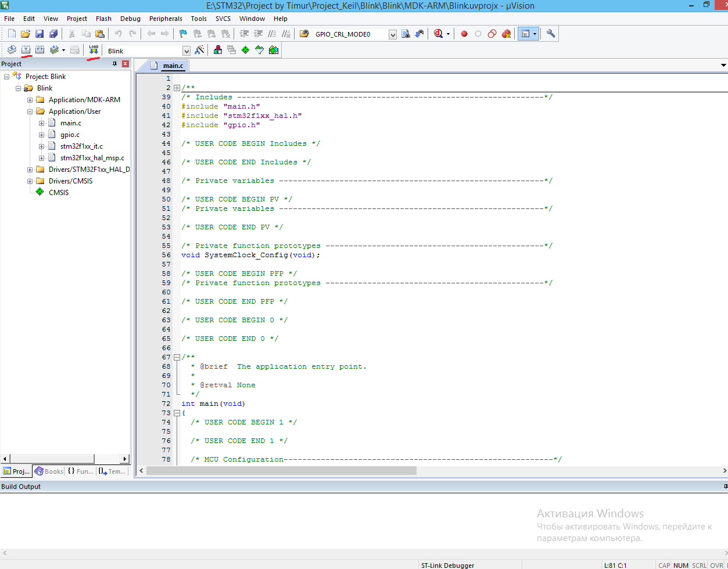Create a new file with toolbar icon

pos(12,34)
